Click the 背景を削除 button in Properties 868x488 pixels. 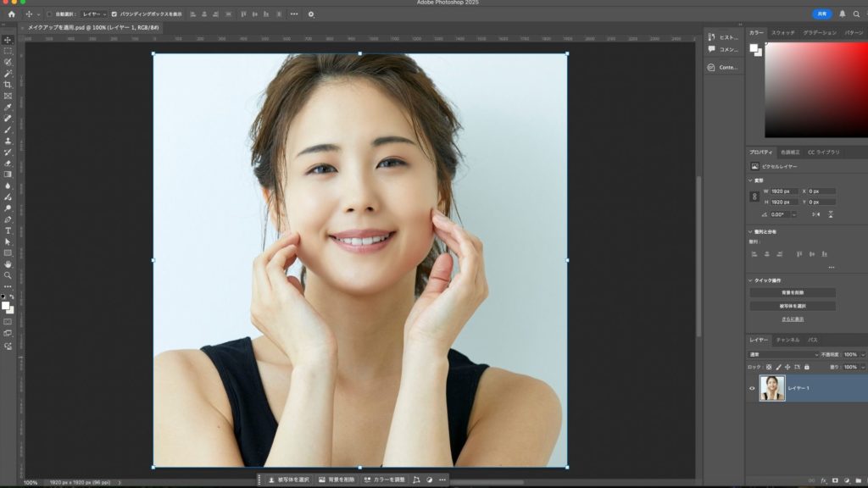point(792,292)
